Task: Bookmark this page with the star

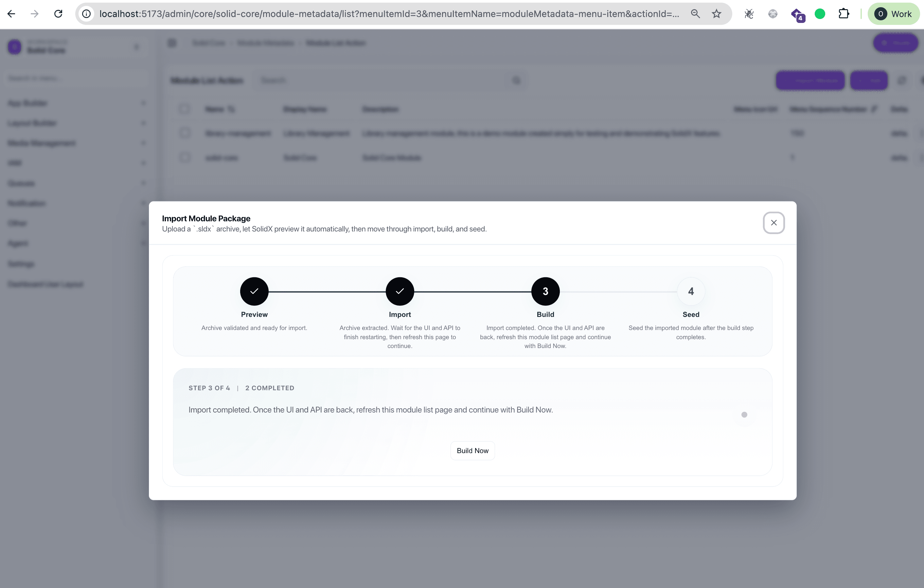Action: click(x=716, y=14)
